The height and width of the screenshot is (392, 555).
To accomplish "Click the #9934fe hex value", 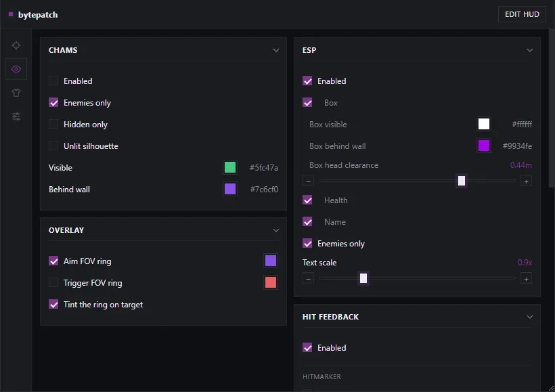I will point(517,146).
